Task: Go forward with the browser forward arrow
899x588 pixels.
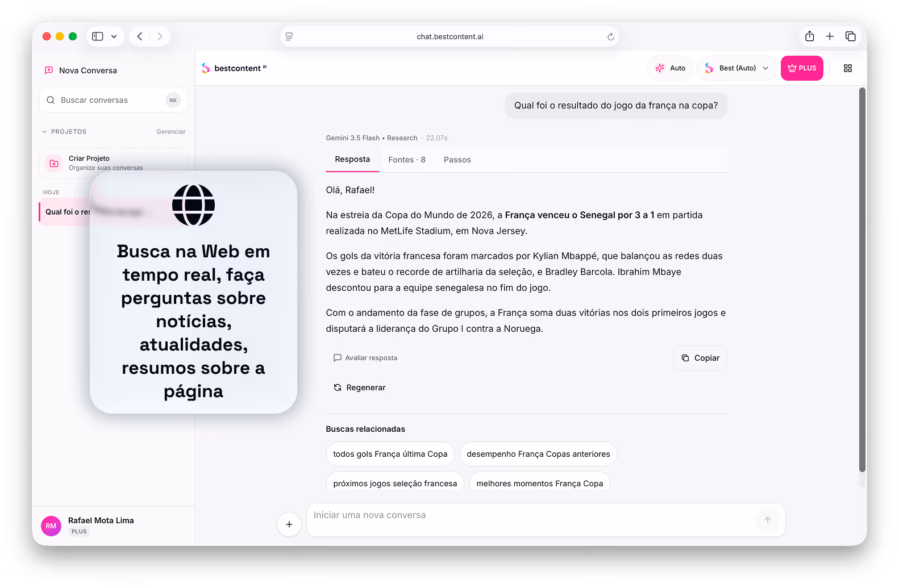Action: pos(160,36)
